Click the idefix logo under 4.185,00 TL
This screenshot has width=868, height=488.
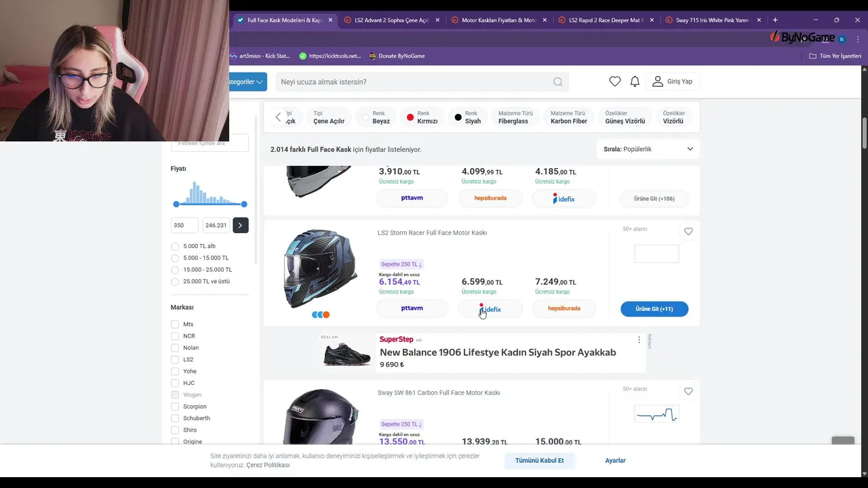coord(564,199)
